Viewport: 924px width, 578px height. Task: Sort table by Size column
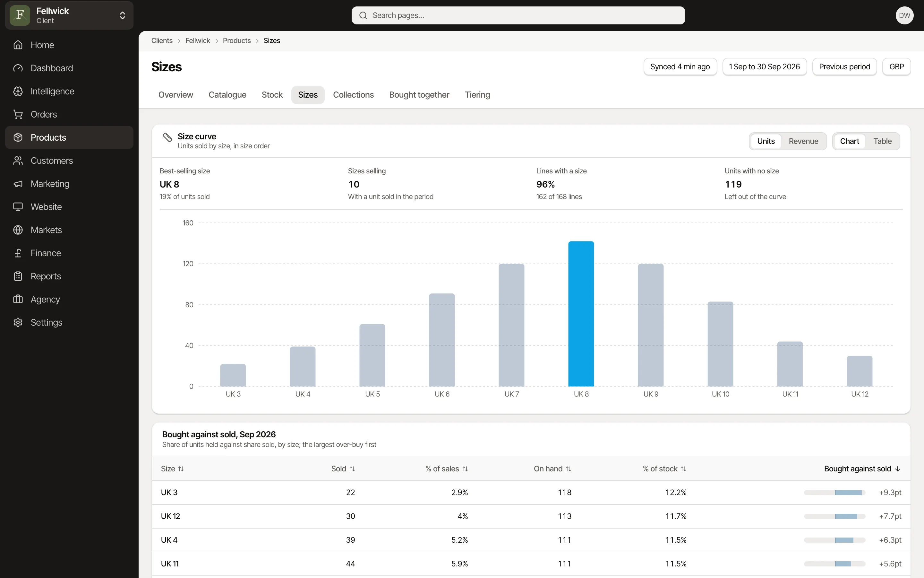pos(172,469)
